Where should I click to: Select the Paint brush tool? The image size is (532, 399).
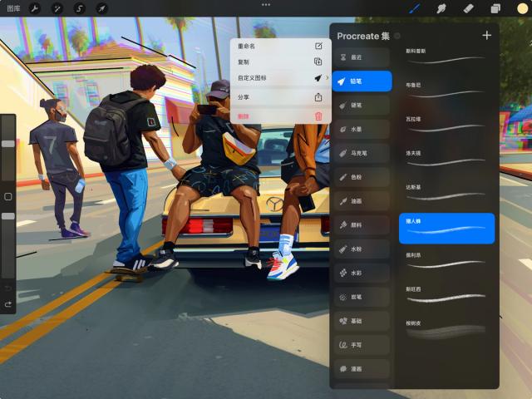coord(415,8)
